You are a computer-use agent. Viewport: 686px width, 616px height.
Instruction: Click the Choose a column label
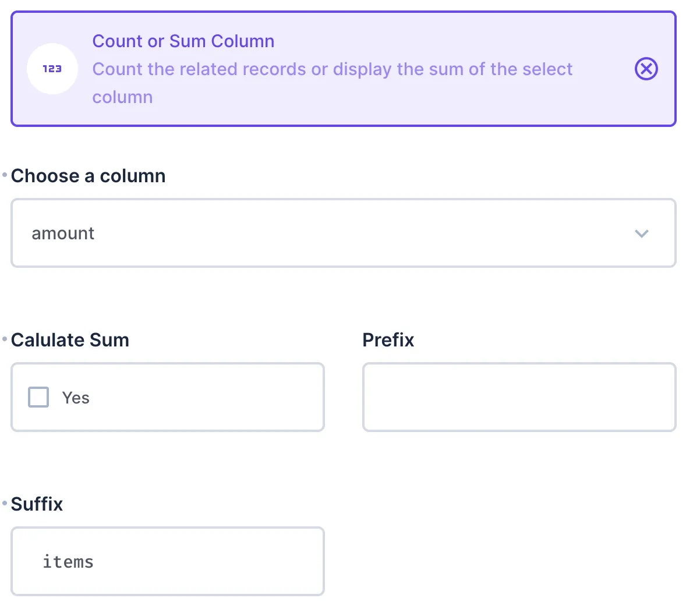click(88, 176)
